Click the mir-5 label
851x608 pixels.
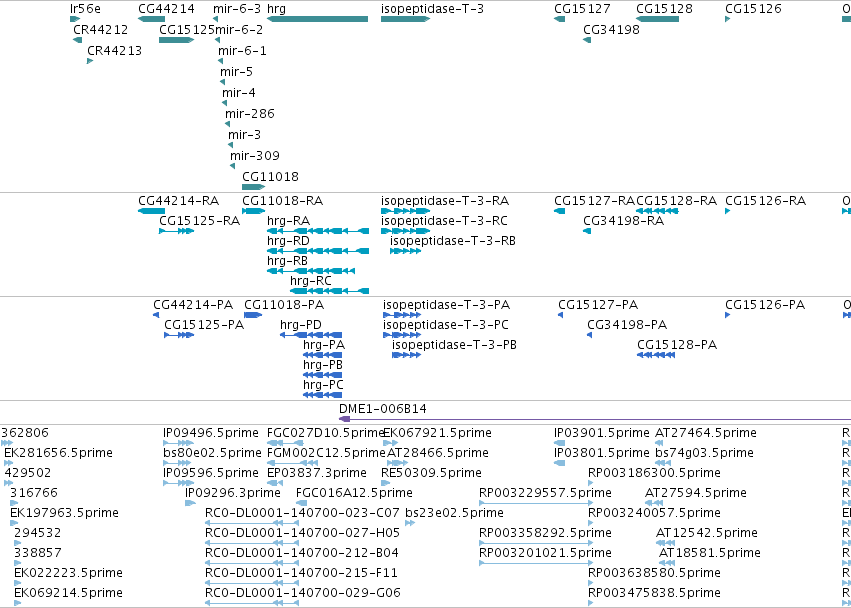tap(236, 72)
